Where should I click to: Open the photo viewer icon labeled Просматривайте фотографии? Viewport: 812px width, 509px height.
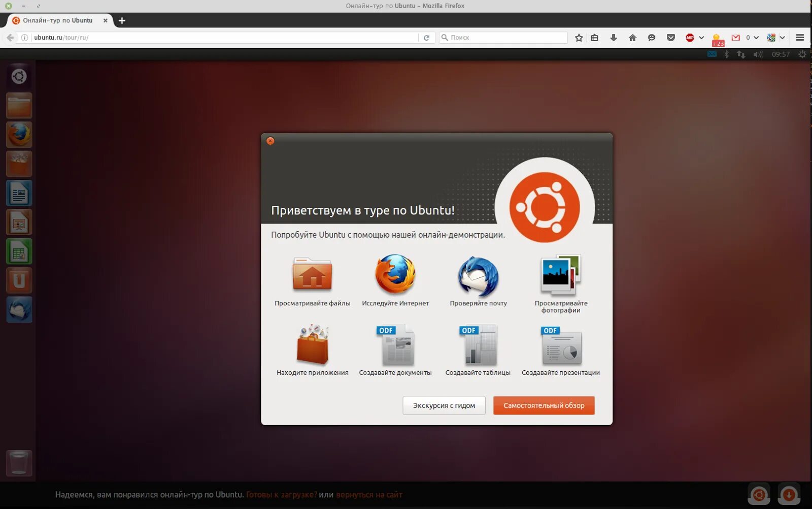click(561, 275)
